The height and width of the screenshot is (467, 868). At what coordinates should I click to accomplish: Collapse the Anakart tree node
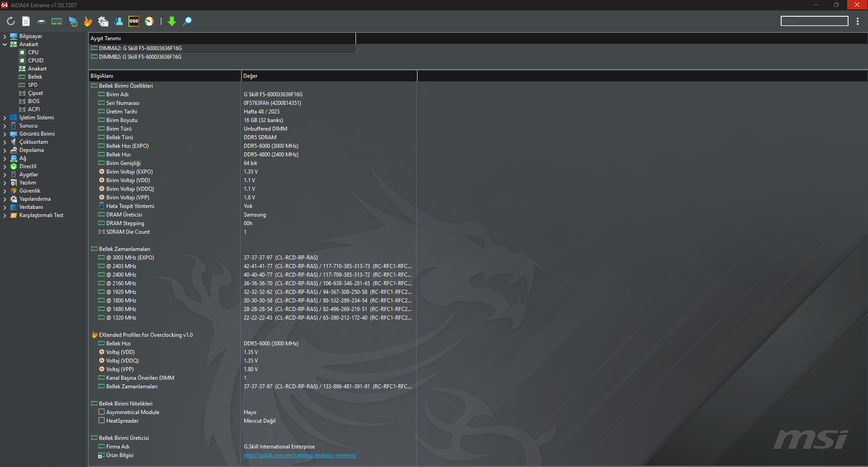coord(5,44)
